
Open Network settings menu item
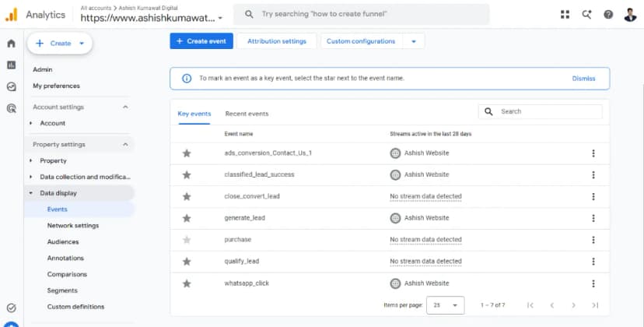(73, 226)
